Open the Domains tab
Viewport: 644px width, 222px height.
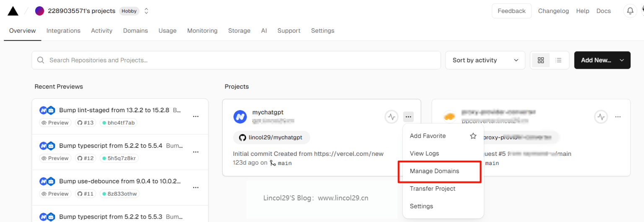[135, 31]
